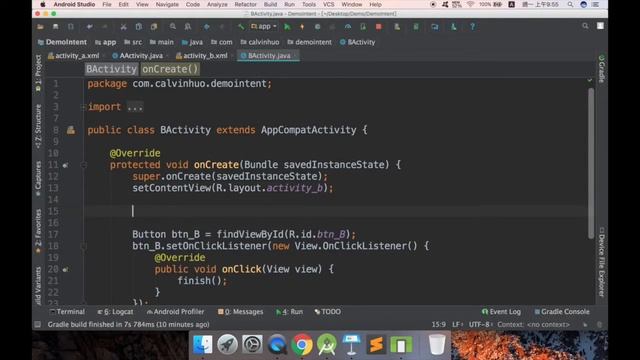The height and width of the screenshot is (360, 640).
Task: Click the Undo arrow toolbar icon
Action: [89, 27]
